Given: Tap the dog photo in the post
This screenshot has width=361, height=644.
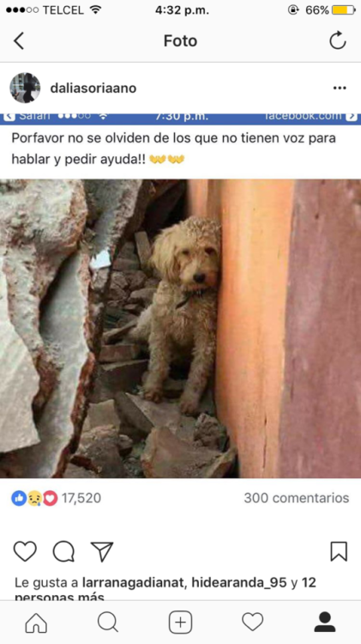Looking at the screenshot, I should pyautogui.click(x=180, y=329).
